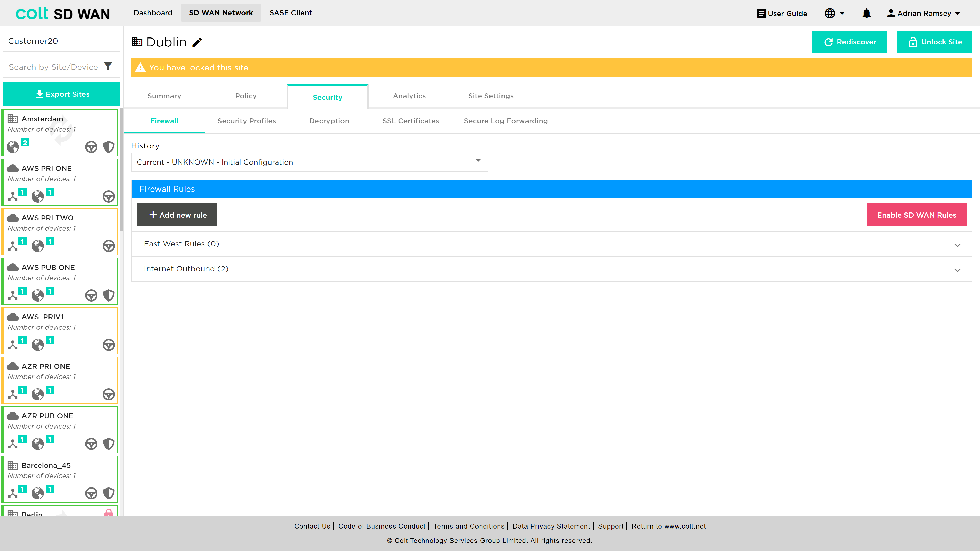Screen dimensions: 980x551
Task: Open the SASE Client menu
Action: coord(291,13)
